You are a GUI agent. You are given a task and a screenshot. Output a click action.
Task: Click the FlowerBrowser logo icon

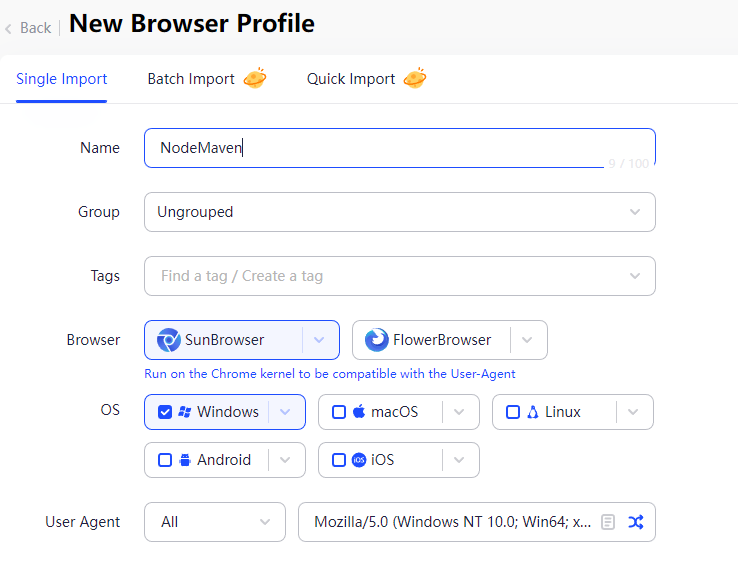point(377,340)
